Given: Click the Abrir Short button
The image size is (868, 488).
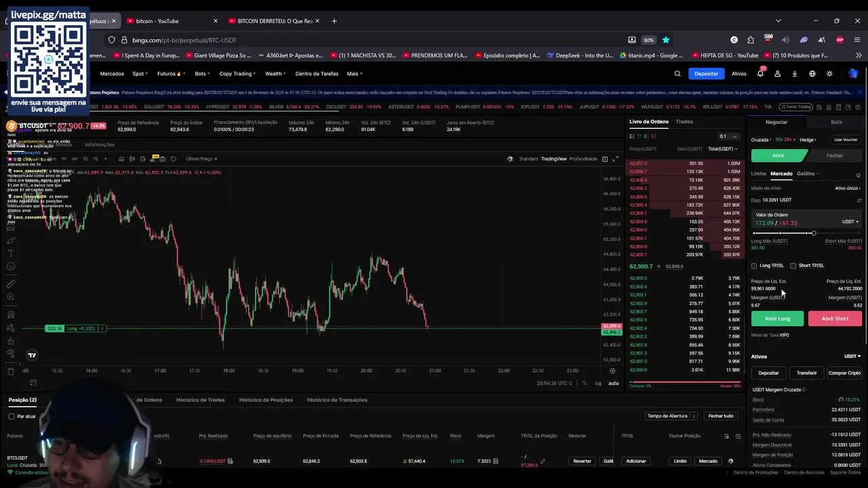Looking at the screenshot, I should pyautogui.click(x=835, y=319).
